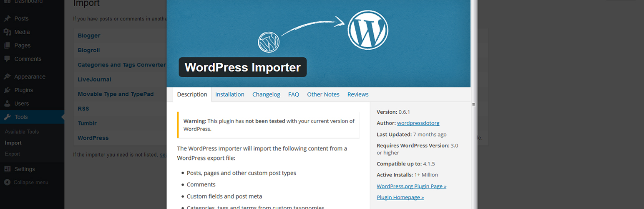Click the Appearance brush icon in sidebar

7,76
